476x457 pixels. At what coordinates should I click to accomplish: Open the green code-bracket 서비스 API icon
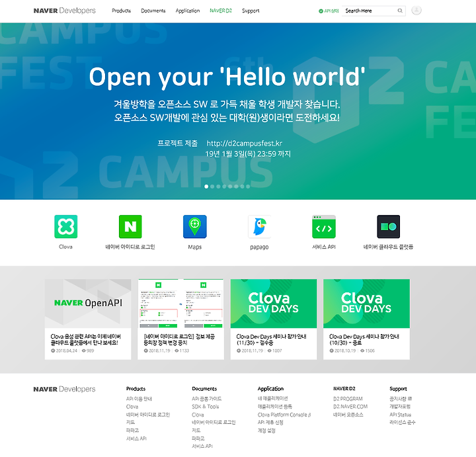coord(324,227)
